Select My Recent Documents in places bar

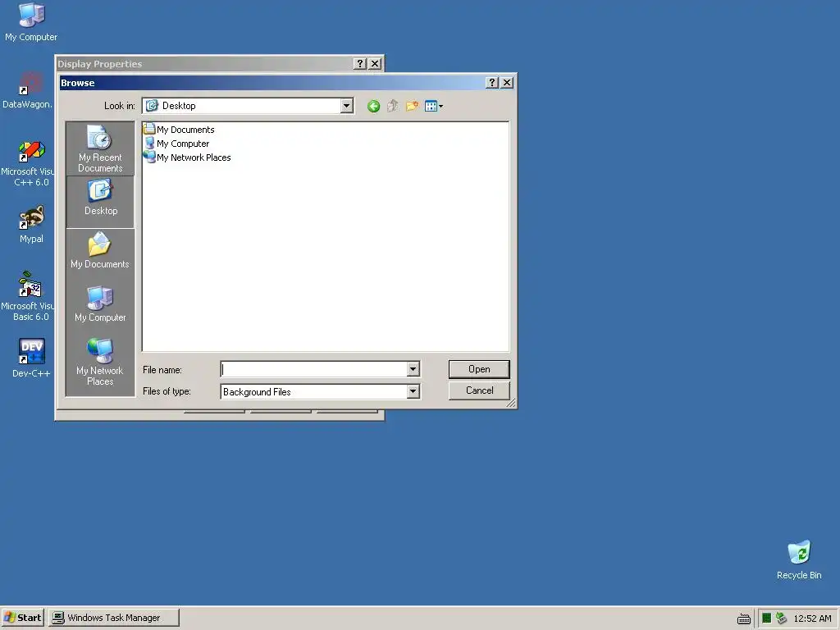100,148
